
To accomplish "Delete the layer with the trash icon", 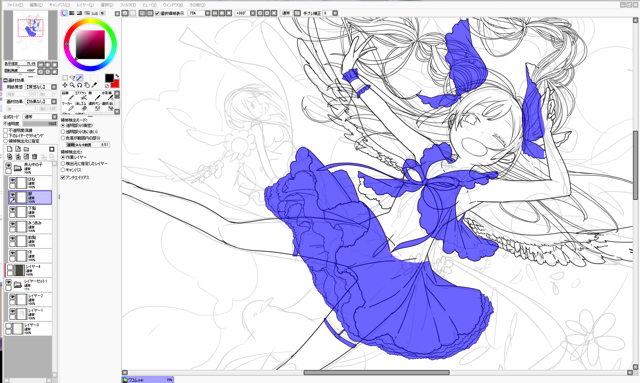I will pyautogui.click(x=34, y=156).
